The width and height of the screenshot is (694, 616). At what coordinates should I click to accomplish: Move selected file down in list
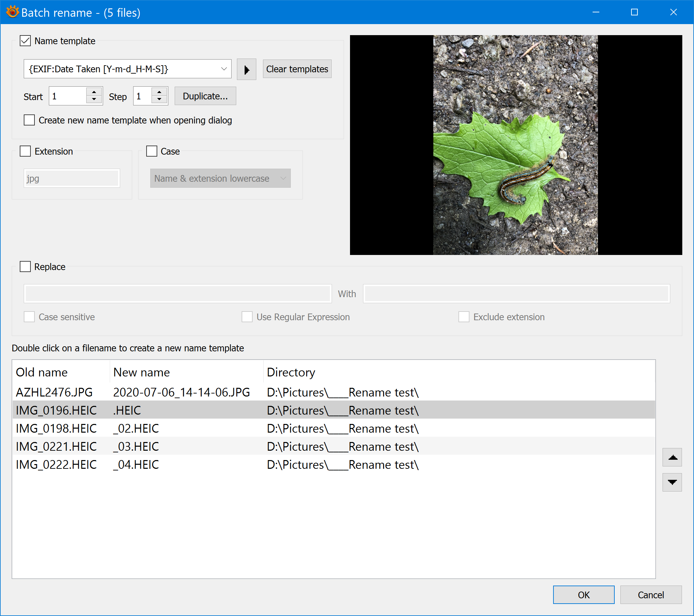(672, 482)
